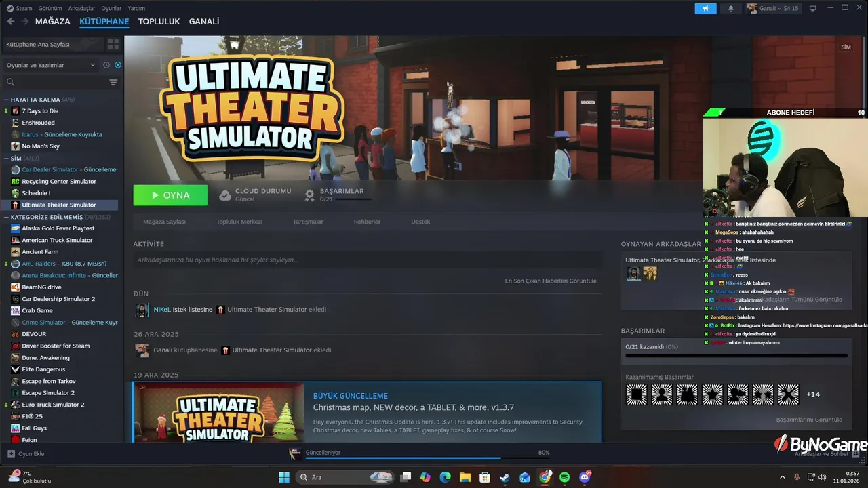Select No Man's Sky icon
The width and height of the screenshot is (868, 488).
(x=15, y=146)
